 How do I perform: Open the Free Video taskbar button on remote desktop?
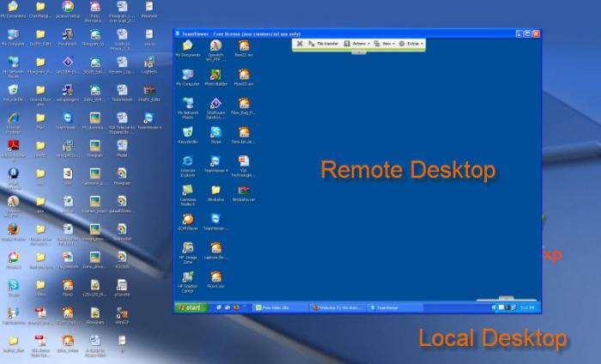279,307
